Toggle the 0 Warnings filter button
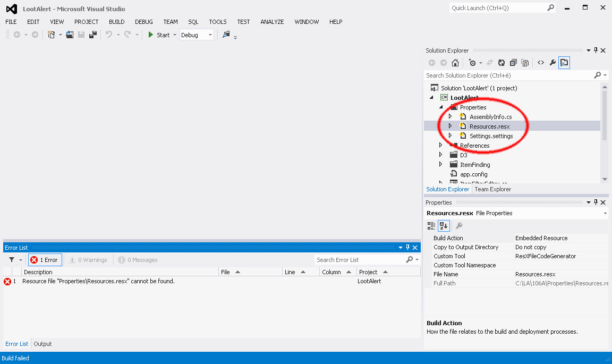612x364 pixels. 88,260
